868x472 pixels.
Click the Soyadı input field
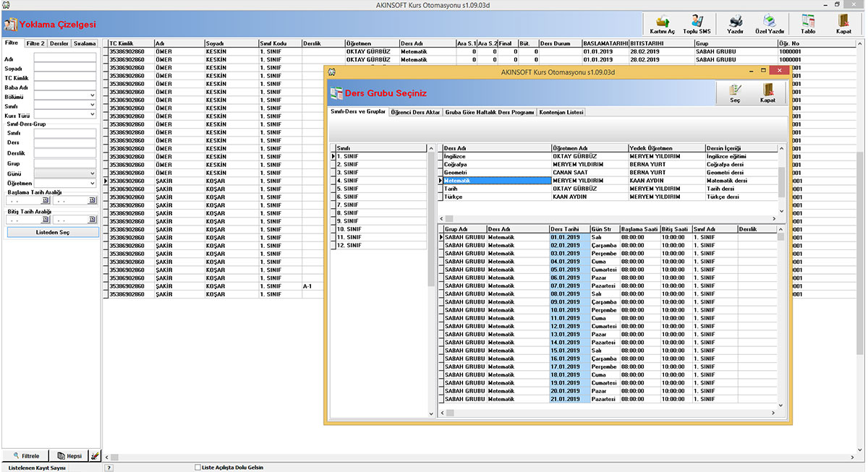64,68
